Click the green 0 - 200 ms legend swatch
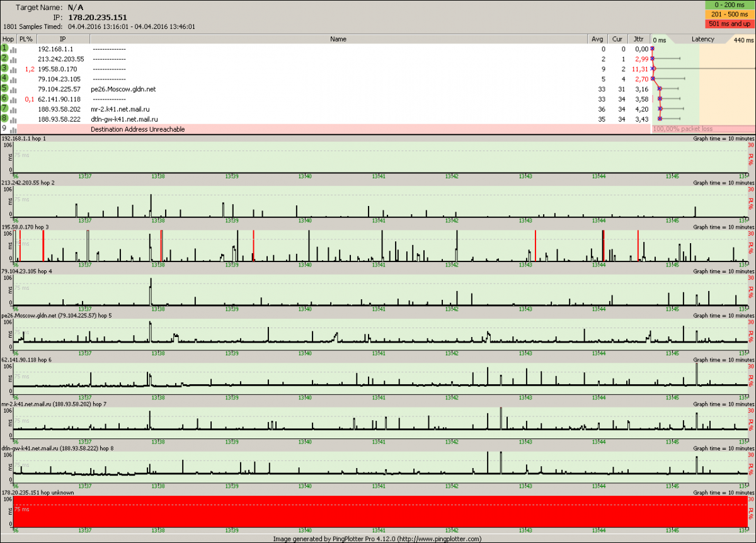The height and width of the screenshot is (543, 756). tap(729, 6)
